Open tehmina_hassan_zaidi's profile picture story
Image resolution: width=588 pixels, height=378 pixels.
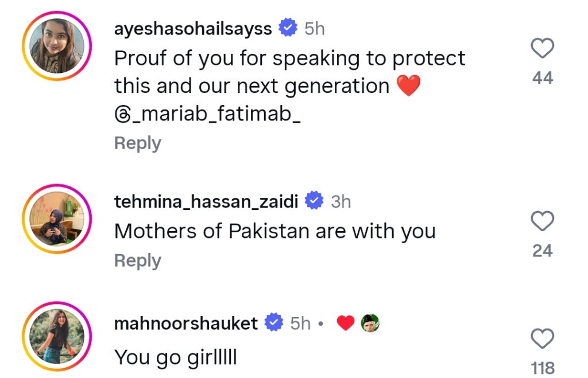tap(57, 219)
